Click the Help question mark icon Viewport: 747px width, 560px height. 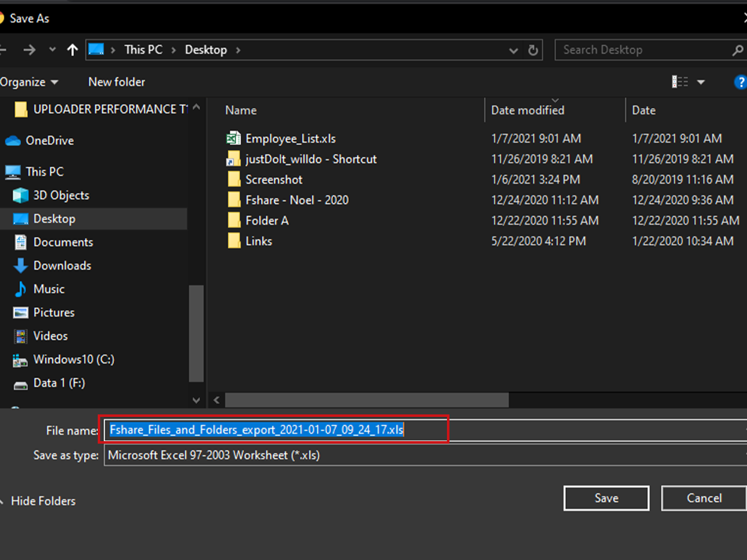[740, 82]
